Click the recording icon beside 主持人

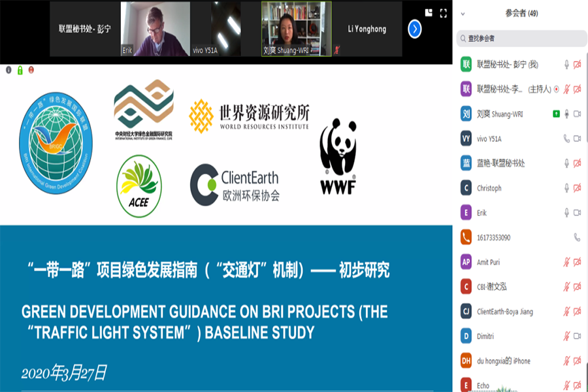click(557, 90)
